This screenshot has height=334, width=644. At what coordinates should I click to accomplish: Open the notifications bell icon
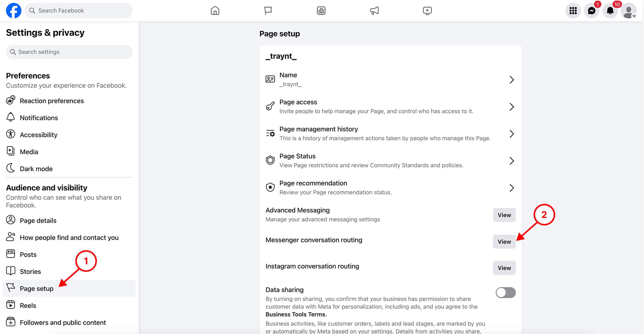(610, 11)
